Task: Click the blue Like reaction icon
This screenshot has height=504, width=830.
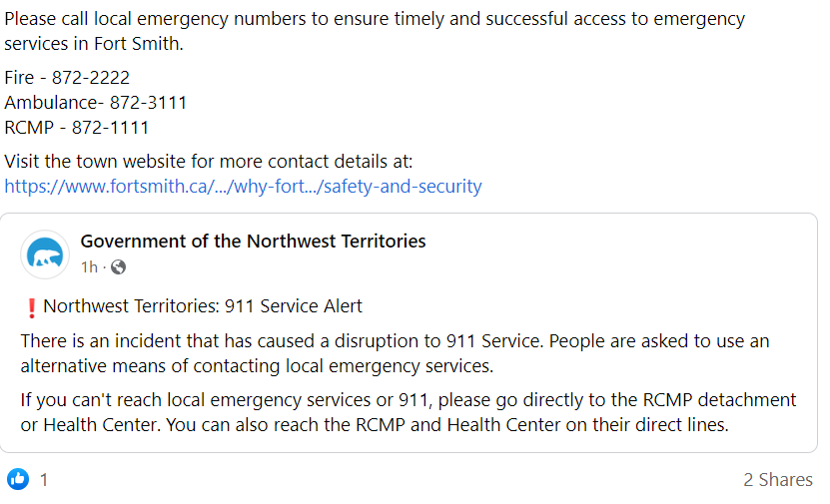Action: point(18,479)
